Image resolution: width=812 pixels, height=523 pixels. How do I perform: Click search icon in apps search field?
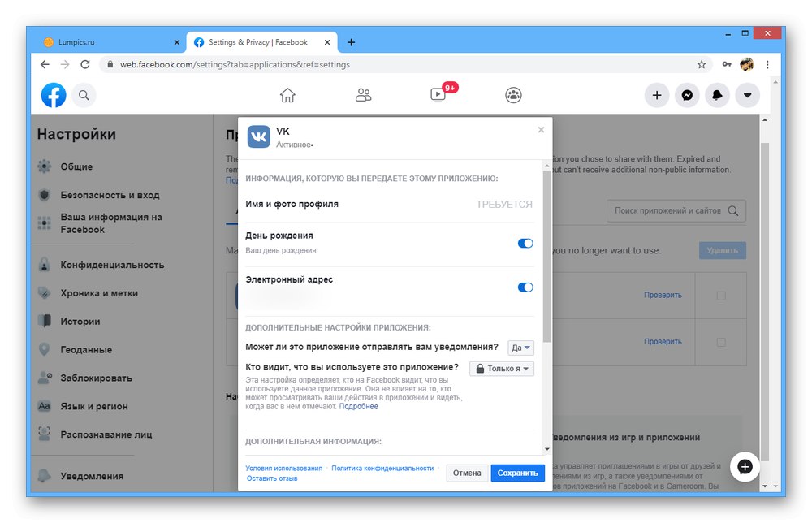(733, 211)
